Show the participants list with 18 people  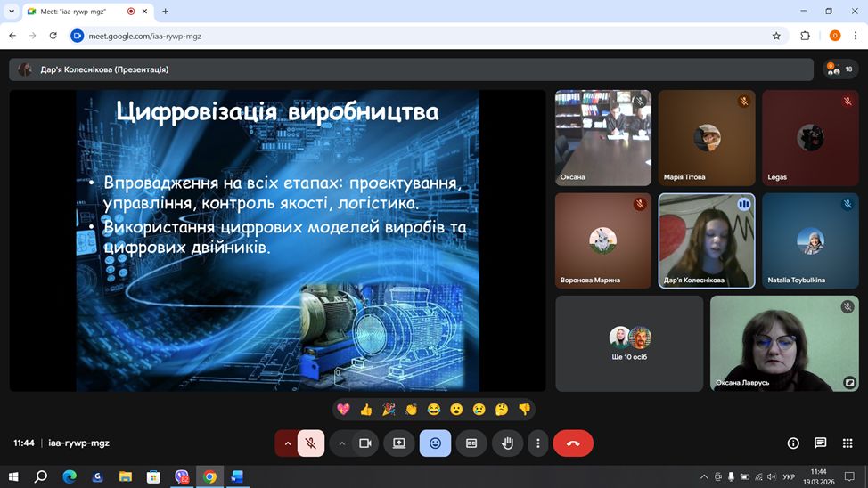pos(839,69)
